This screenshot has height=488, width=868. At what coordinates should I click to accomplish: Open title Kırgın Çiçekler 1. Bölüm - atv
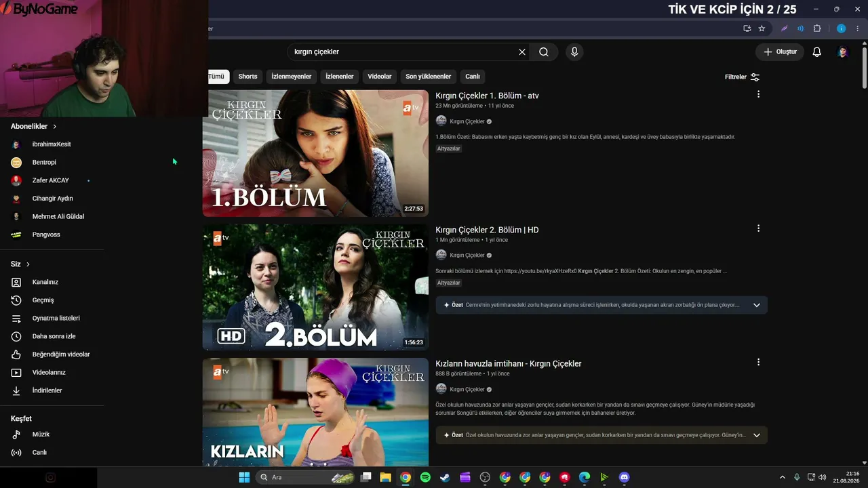click(487, 96)
